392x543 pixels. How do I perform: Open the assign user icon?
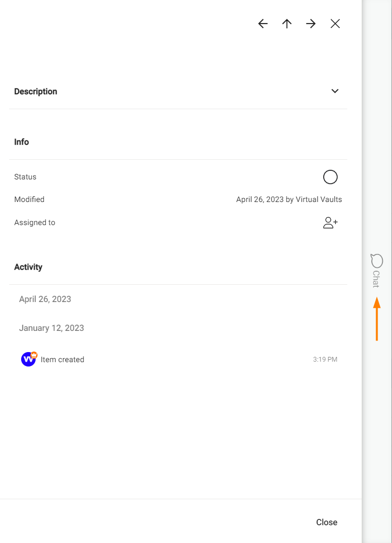(x=330, y=223)
